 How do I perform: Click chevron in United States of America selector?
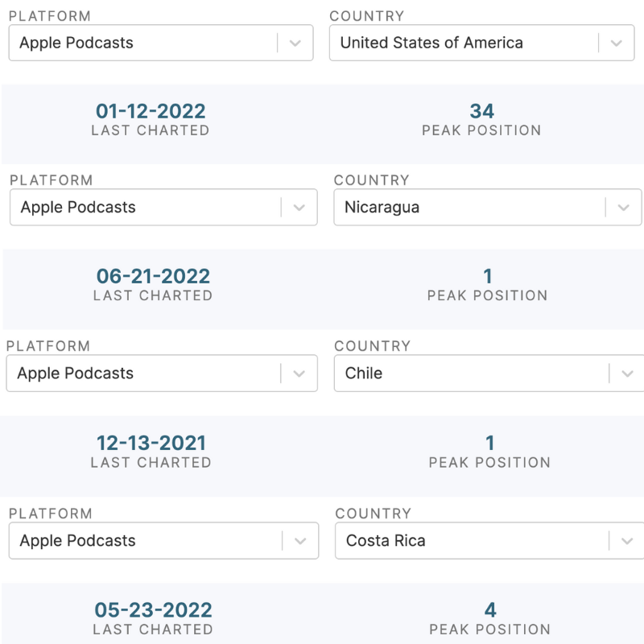617,43
